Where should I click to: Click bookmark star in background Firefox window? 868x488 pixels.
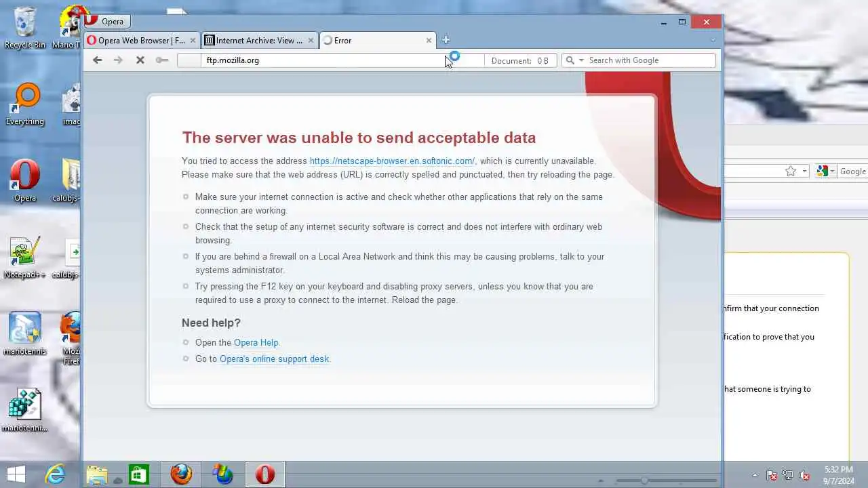coord(790,171)
